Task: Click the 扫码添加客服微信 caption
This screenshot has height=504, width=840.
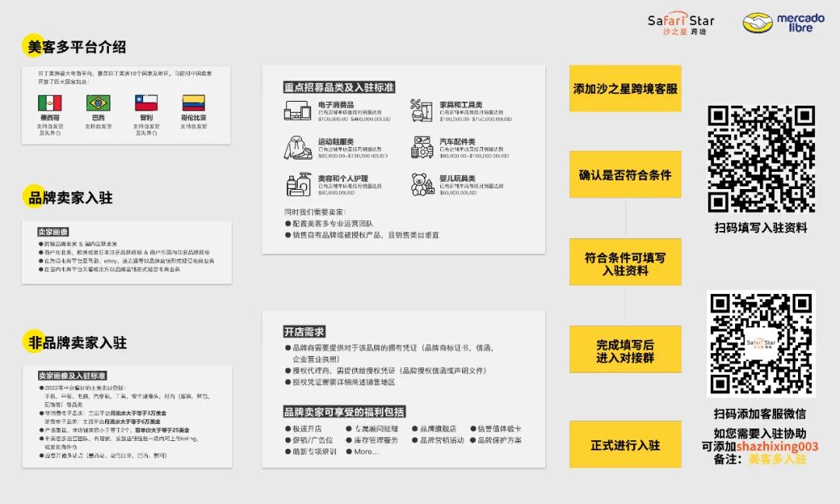Action: [760, 414]
